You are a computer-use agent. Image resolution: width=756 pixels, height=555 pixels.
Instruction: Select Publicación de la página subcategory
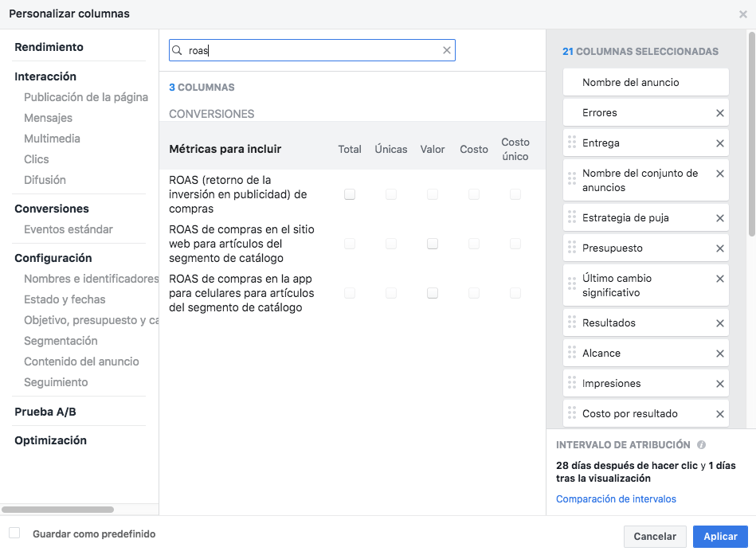[x=86, y=97]
